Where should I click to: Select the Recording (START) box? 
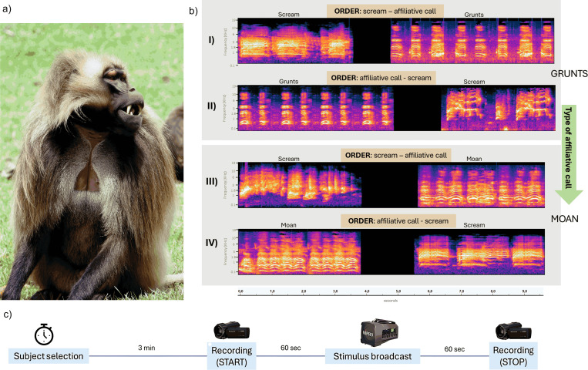232,356
